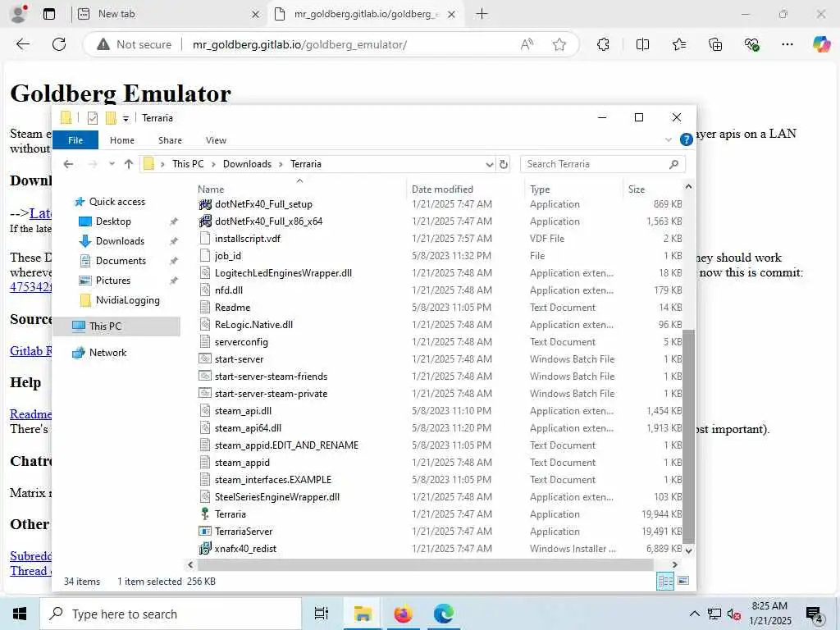Screen dimensions: 840x630
Task: Open address bar history dropdown
Action: 489,164
